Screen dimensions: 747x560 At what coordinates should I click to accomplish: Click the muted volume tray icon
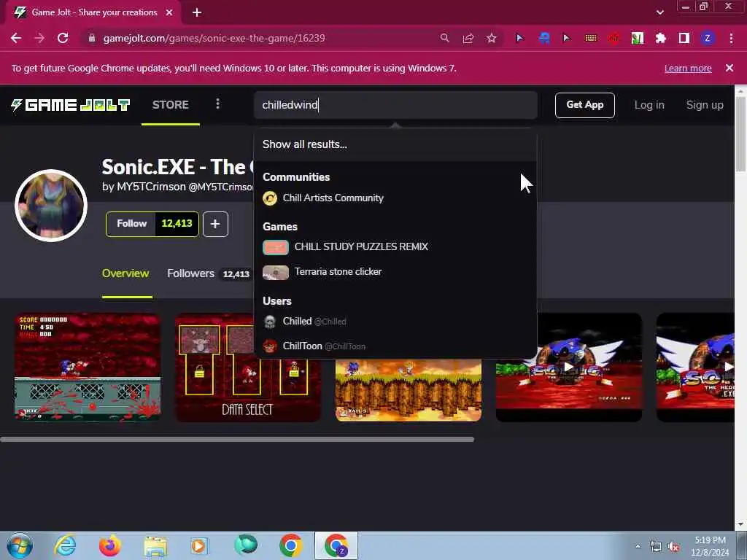pyautogui.click(x=673, y=547)
